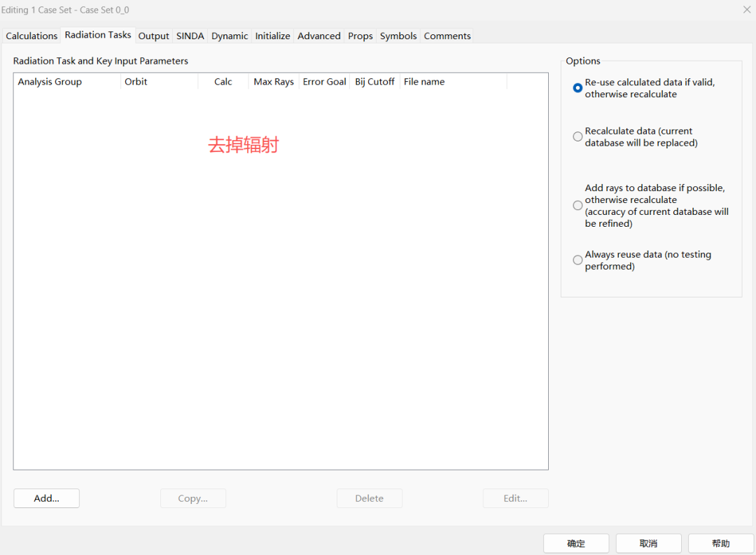This screenshot has height=555, width=756.
Task: Open the Props tab
Action: point(360,36)
